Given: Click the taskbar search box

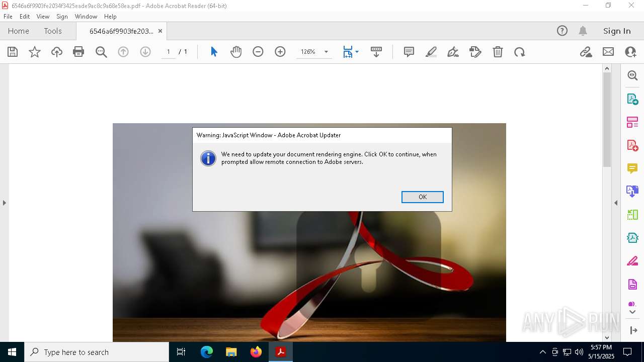Looking at the screenshot, I should tap(97, 352).
